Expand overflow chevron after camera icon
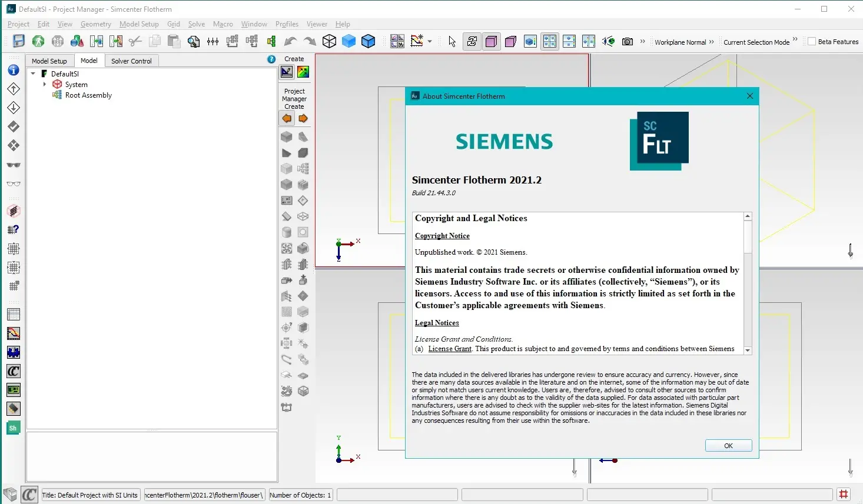 tap(642, 41)
